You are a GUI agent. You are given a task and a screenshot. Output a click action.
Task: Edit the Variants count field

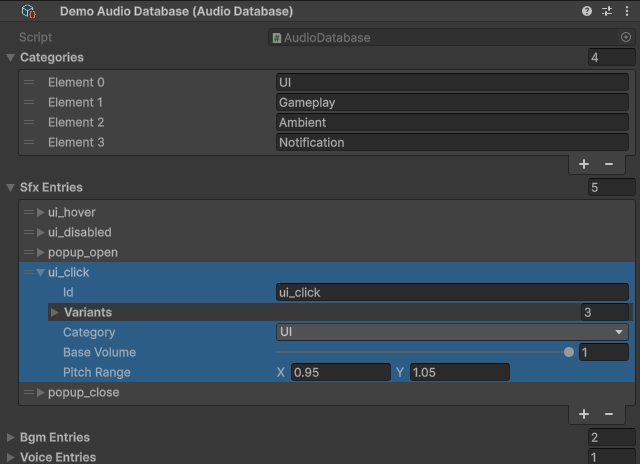pyautogui.click(x=604, y=312)
